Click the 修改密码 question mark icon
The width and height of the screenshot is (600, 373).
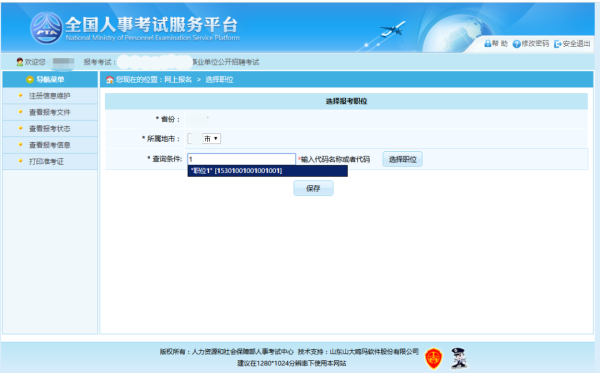[x=517, y=44]
